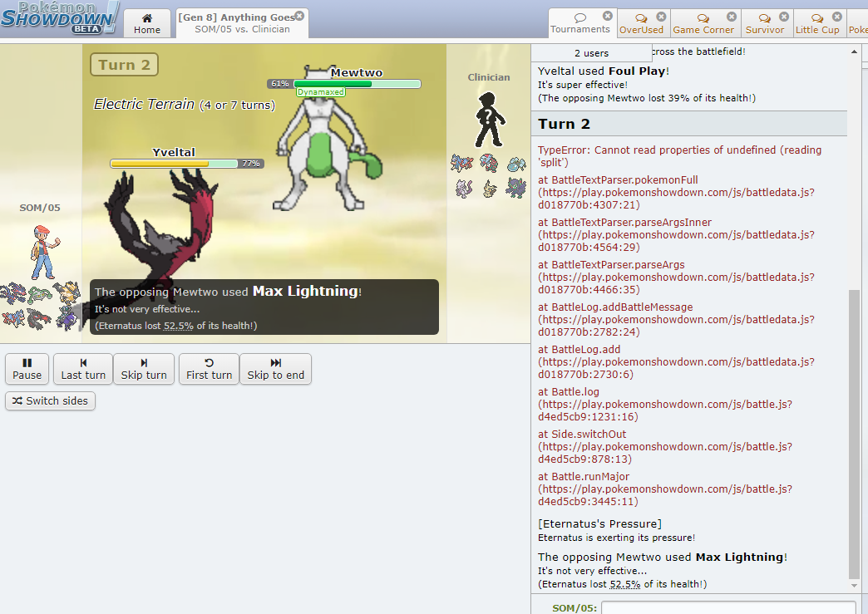This screenshot has height=614, width=868.
Task: Select Necrozma icon in SOM/05's team
Action: (x=67, y=292)
